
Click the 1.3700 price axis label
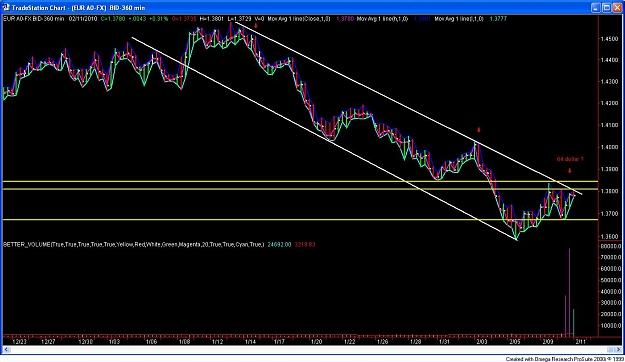pyautogui.click(x=609, y=214)
